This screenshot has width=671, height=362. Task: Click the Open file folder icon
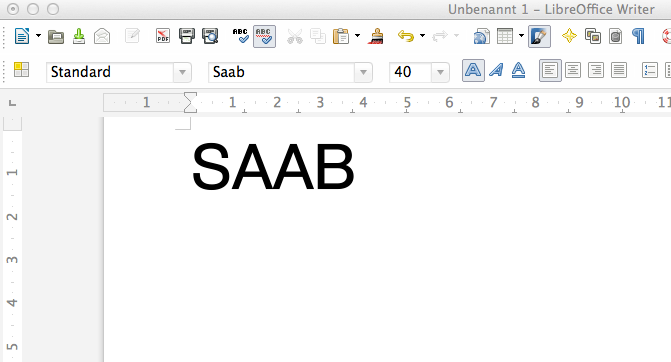pos(56,37)
